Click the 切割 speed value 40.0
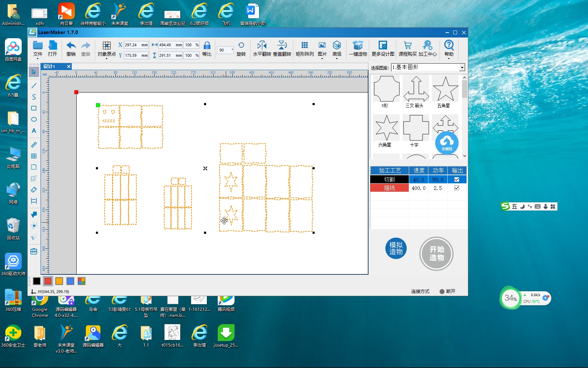 [x=419, y=179]
